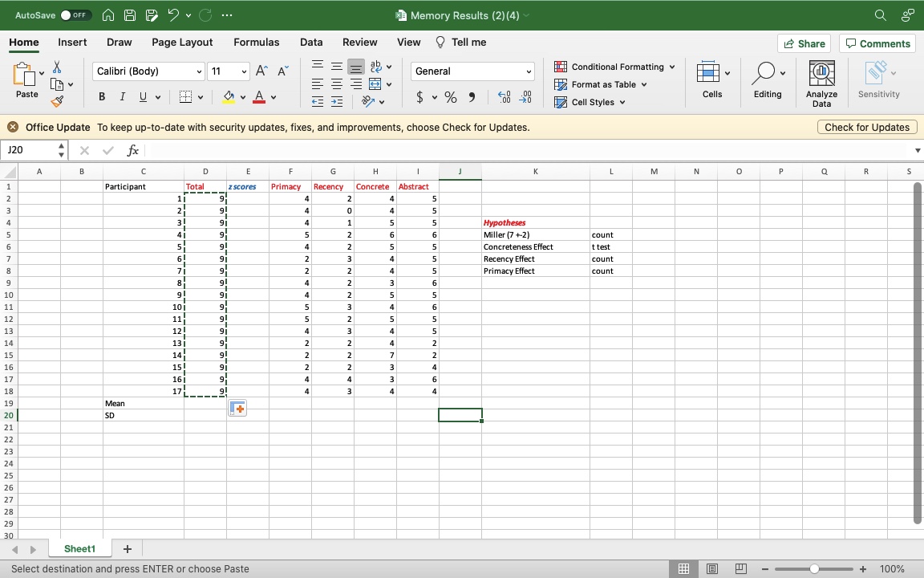Click Decrease Indent icon

[x=318, y=101]
